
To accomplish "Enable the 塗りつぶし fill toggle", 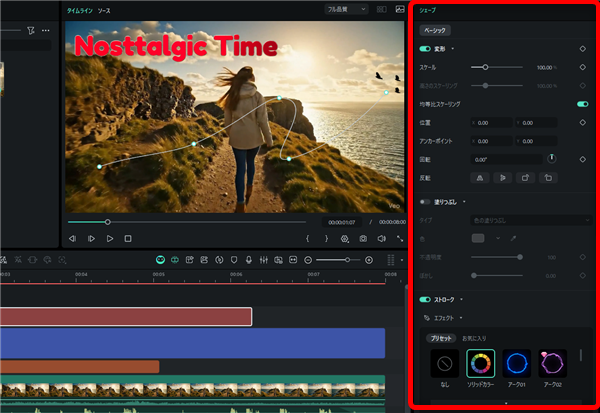I will point(426,202).
